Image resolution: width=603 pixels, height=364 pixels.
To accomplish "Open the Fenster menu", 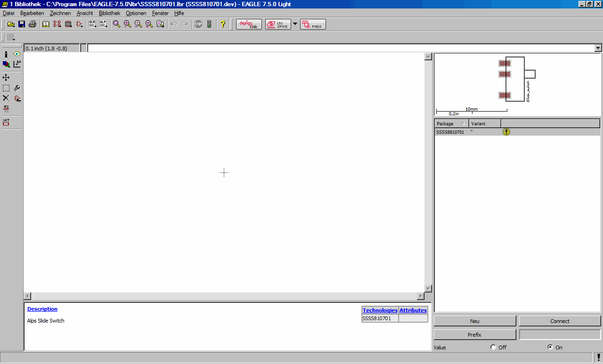I will click(160, 13).
